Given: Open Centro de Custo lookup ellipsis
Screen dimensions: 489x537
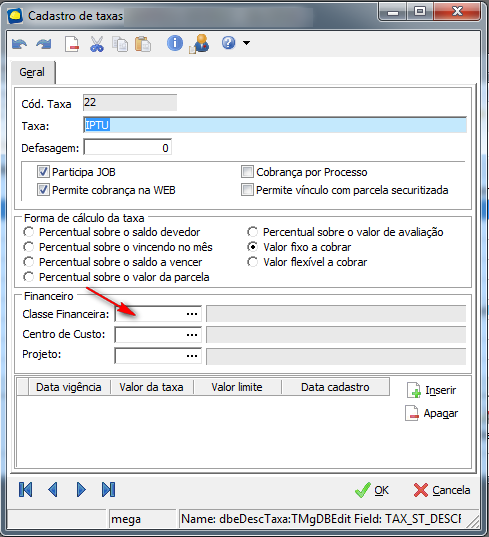Looking at the screenshot, I should [x=192, y=335].
